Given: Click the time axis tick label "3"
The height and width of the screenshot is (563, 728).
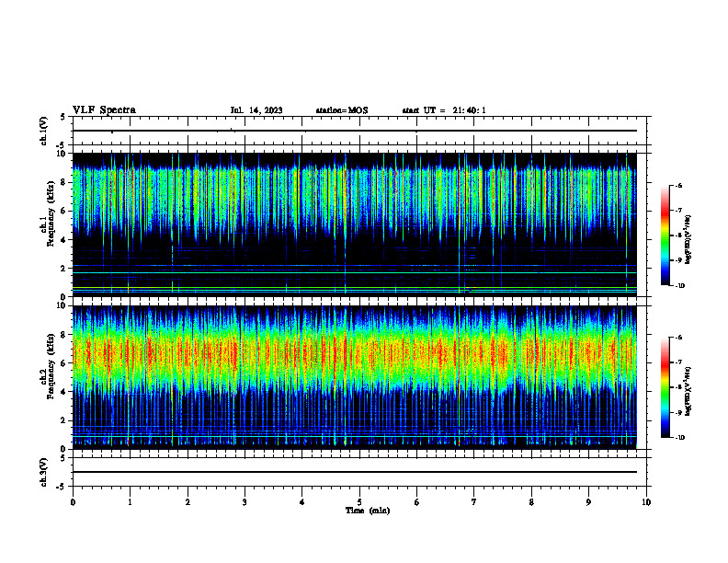Looking at the screenshot, I should (245, 502).
